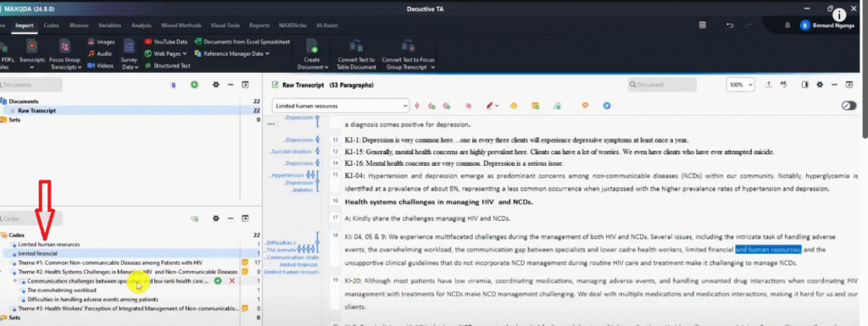Select the Limited human resources code
Image resolution: width=868 pixels, height=326 pixels.
click(48, 244)
